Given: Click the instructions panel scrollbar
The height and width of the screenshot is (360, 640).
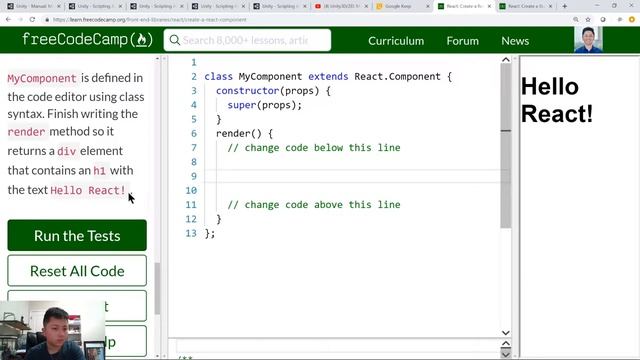Looking at the screenshot, I should [157, 288].
